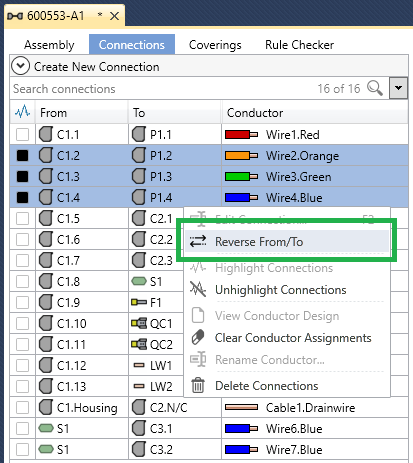Click loose wire icon next to LW1
This screenshot has width=413, height=463.
(x=139, y=365)
